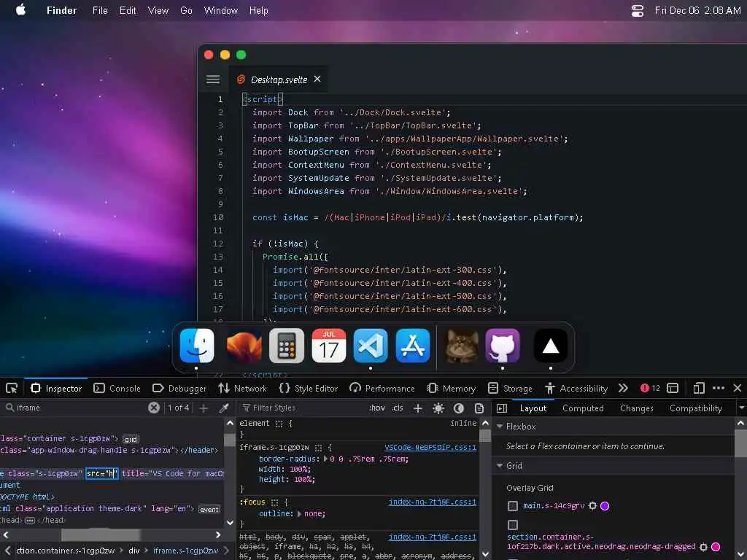Switch to the Computed sidebar tab
The width and height of the screenshot is (747, 560).
point(583,408)
